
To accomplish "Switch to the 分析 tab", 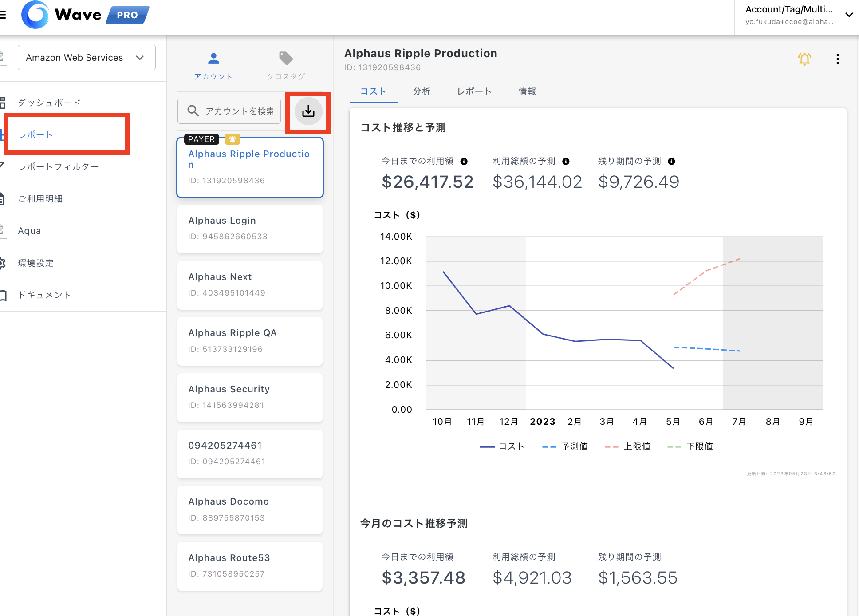I will pyautogui.click(x=421, y=91).
